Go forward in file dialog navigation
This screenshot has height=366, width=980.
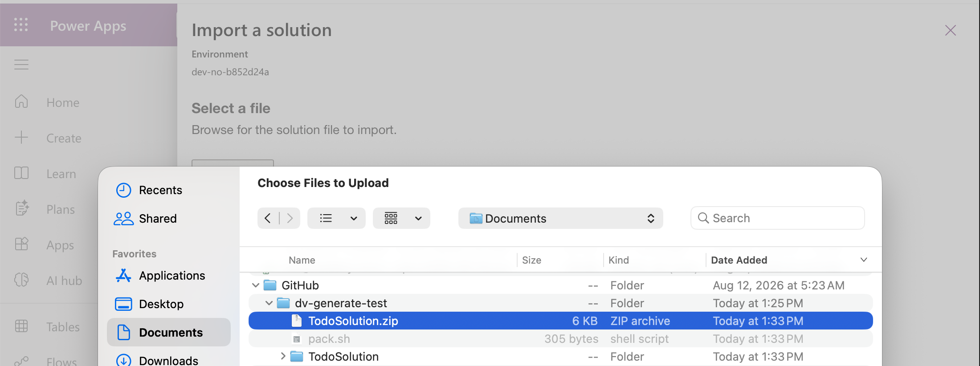(x=290, y=218)
